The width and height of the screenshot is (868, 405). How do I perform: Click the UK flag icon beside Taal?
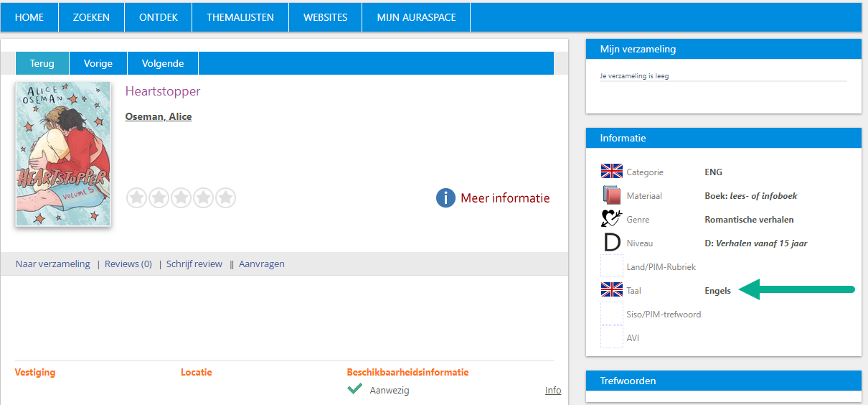[x=611, y=290]
